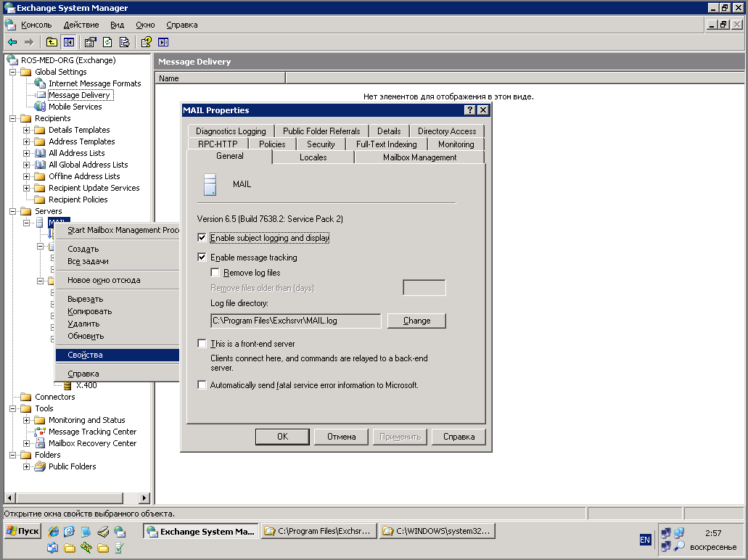Toggle the console tree pane icon

69,43
